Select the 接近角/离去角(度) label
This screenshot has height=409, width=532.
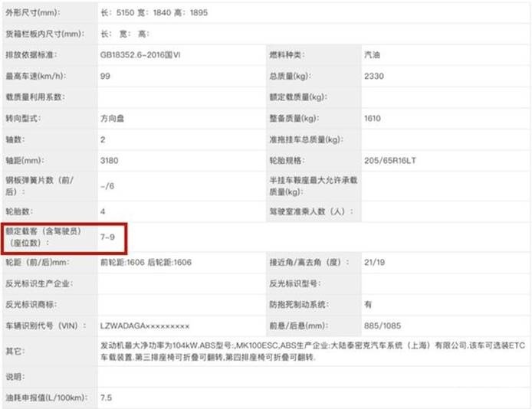309,262
